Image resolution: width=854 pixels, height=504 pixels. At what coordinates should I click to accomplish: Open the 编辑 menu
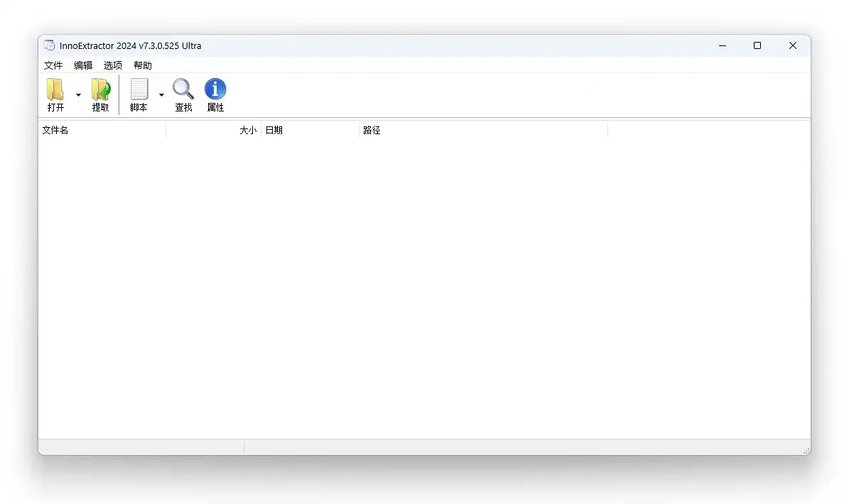[x=83, y=65]
